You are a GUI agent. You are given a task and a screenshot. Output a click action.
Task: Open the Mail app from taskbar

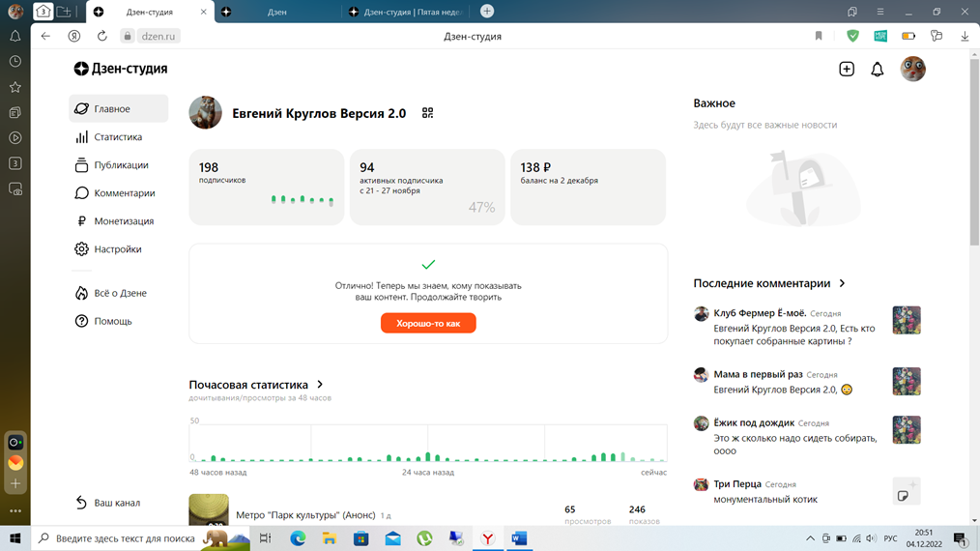click(392, 538)
